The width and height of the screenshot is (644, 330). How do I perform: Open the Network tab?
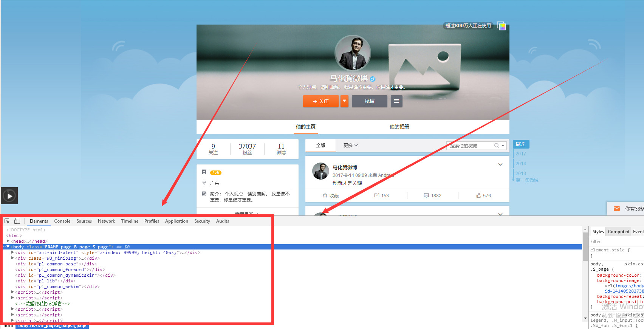[x=106, y=221]
